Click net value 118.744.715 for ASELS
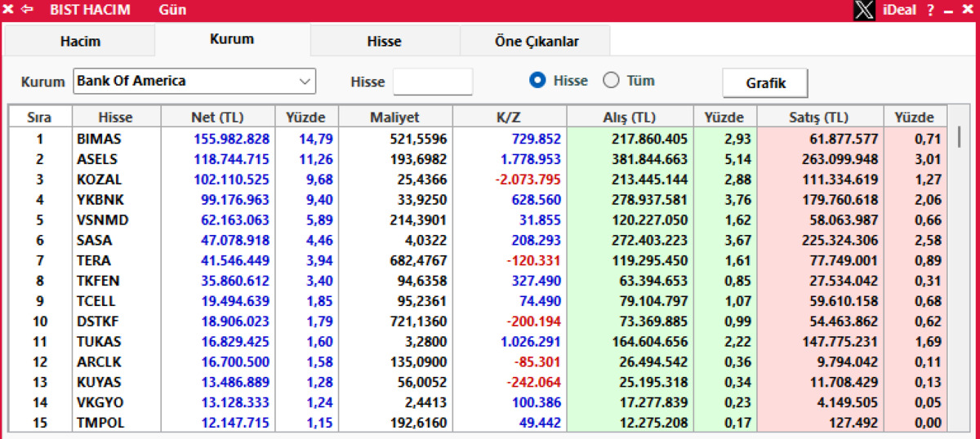The width and height of the screenshot is (980, 439). [x=231, y=159]
